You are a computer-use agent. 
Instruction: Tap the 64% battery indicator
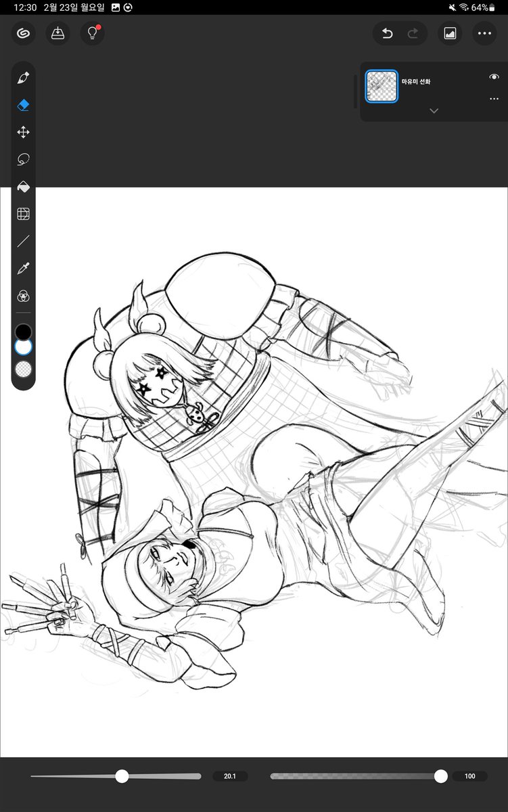482,7
